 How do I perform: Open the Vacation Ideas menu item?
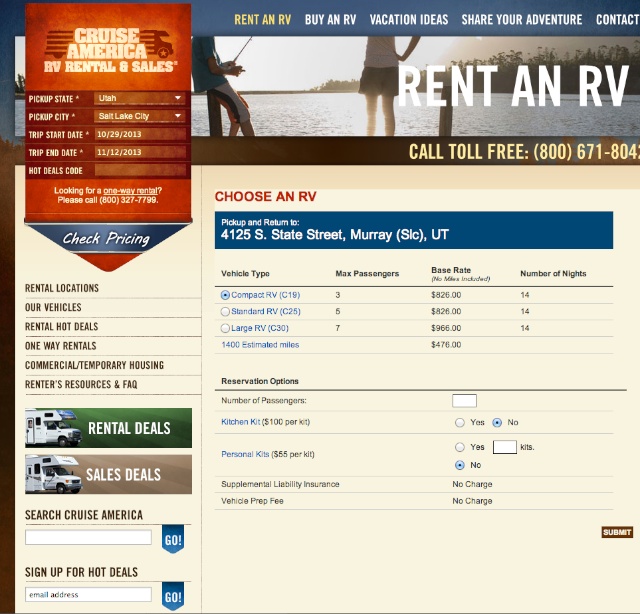(x=409, y=20)
